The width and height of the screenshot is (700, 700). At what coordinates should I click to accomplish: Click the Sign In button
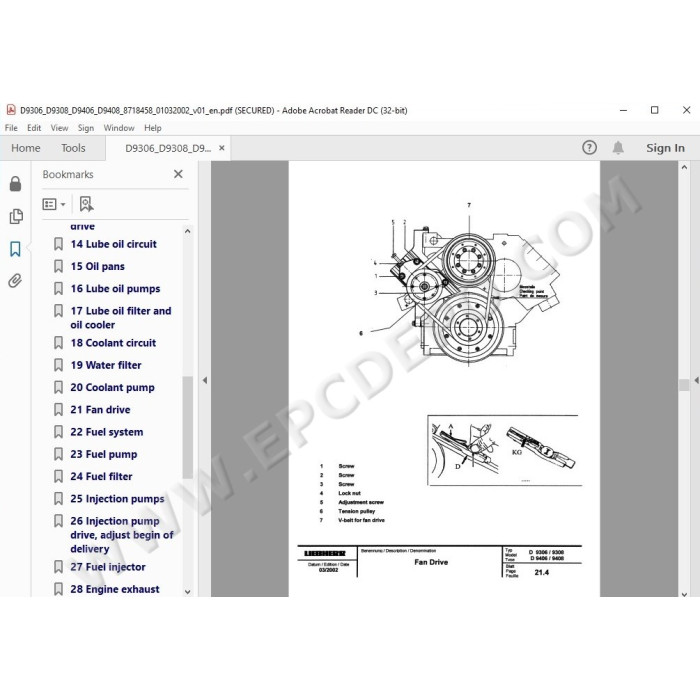coord(665,148)
